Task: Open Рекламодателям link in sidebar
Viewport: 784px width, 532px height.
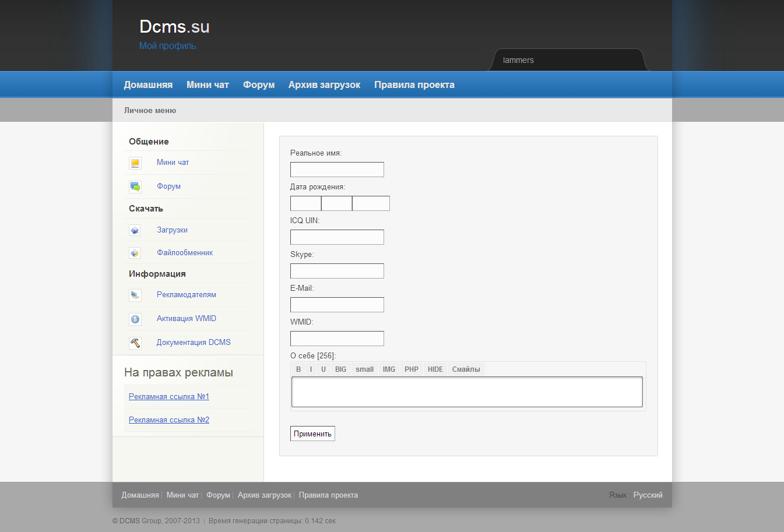Action: (187, 294)
